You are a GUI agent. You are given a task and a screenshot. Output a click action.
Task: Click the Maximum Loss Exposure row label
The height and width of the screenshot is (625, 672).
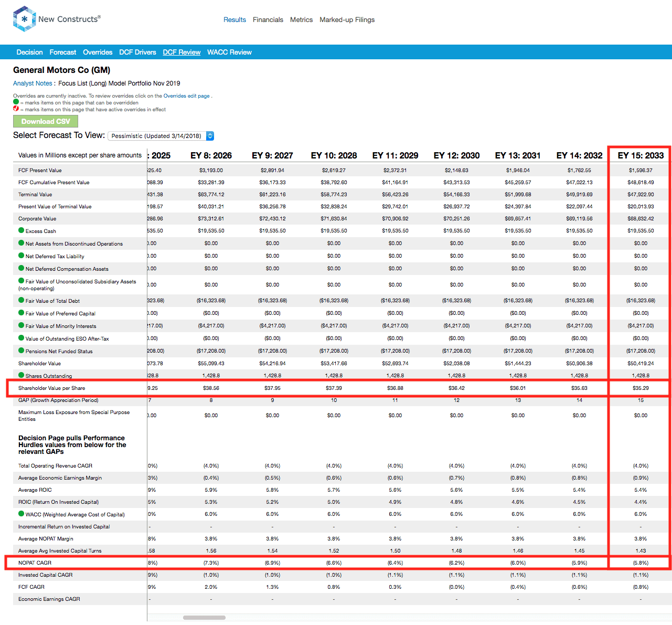pos(74,416)
